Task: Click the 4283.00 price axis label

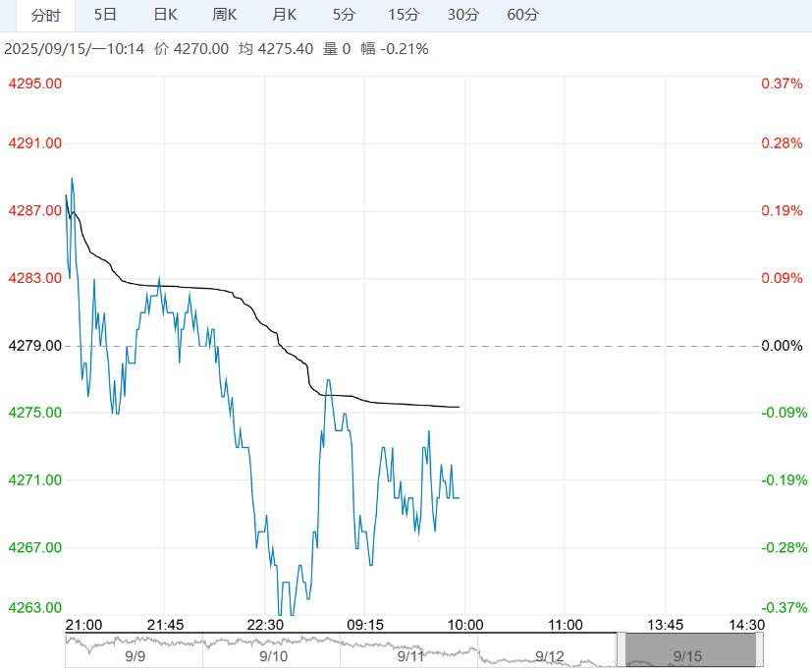Action: (x=34, y=278)
